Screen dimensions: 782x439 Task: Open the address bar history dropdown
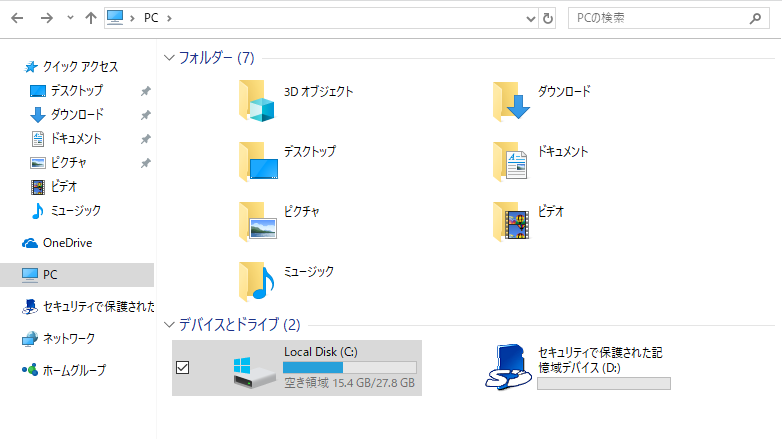coord(530,18)
